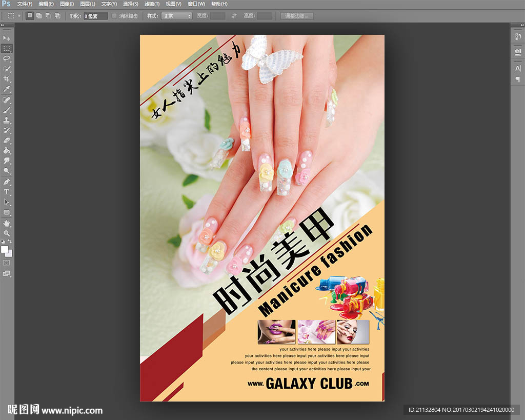Pick the Eyedropper tool

(7, 89)
